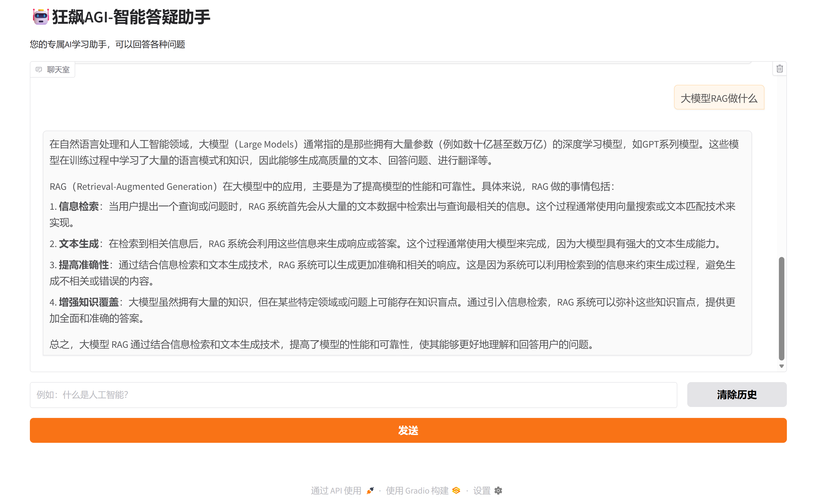Select the 聊天室 label tab
This screenshot has width=817, height=504.
pos(58,70)
